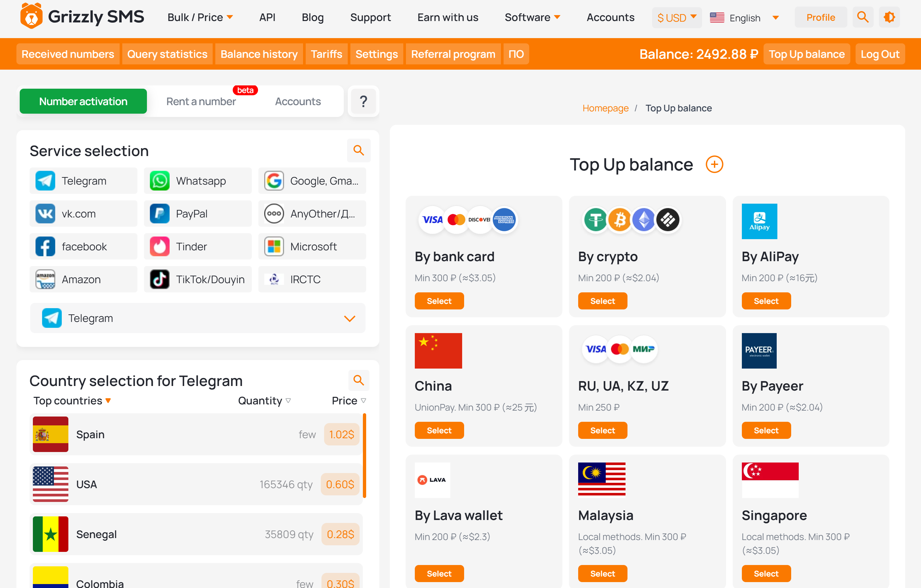Screen dimensions: 921x588
Task: Click the Alipay logo thumbnail
Action: 759,221
